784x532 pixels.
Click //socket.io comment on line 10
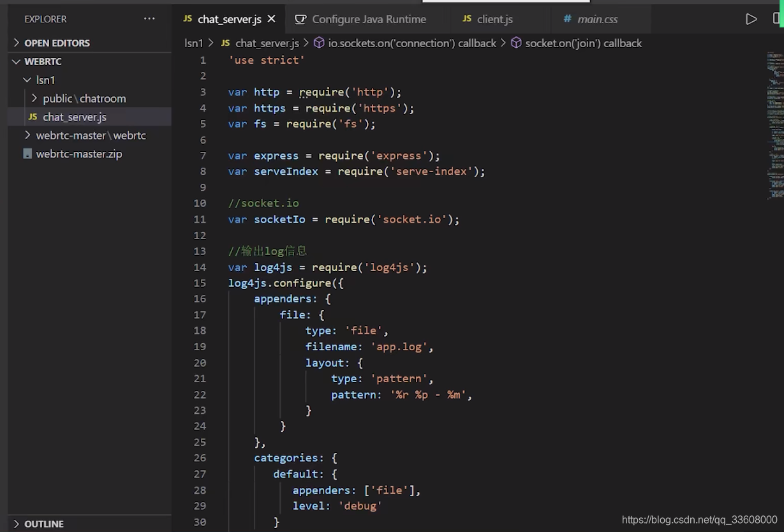click(x=263, y=203)
